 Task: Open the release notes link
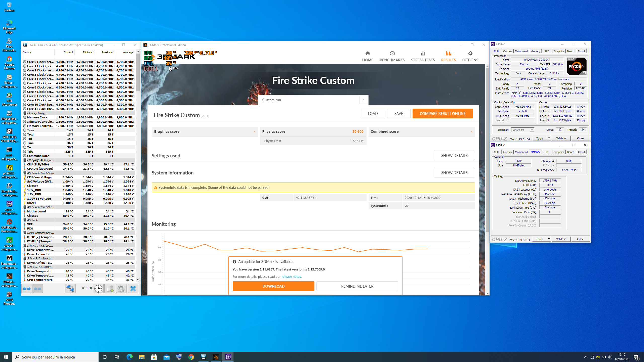coord(291,277)
